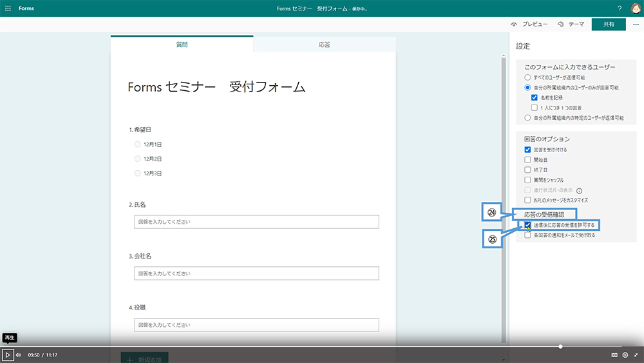This screenshot has height=363, width=644.
Task: Enable 各回答の通知をメールで受け取る checkbox
Action: point(528,235)
